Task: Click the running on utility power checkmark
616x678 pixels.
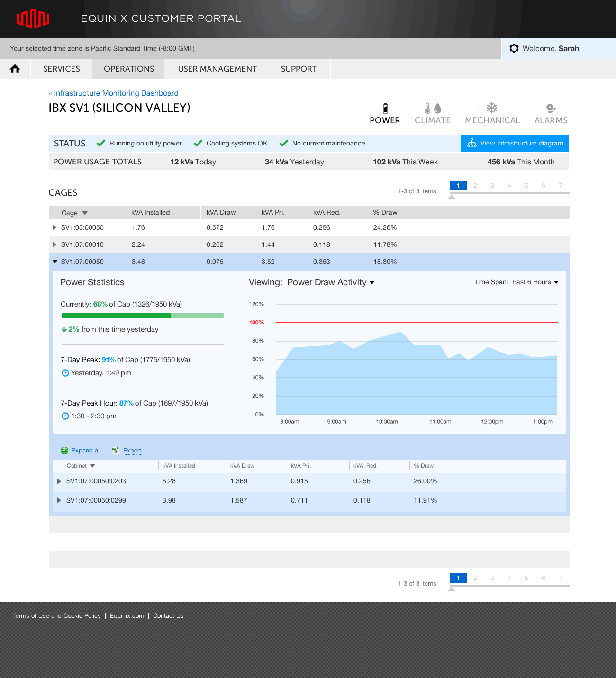Action: pyautogui.click(x=101, y=143)
